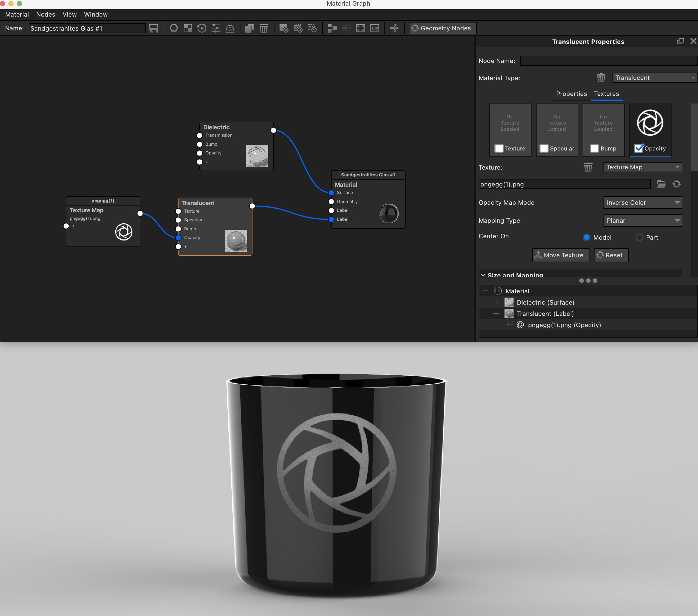698x616 pixels.
Task: Click into the Node Name field
Action: (609, 61)
